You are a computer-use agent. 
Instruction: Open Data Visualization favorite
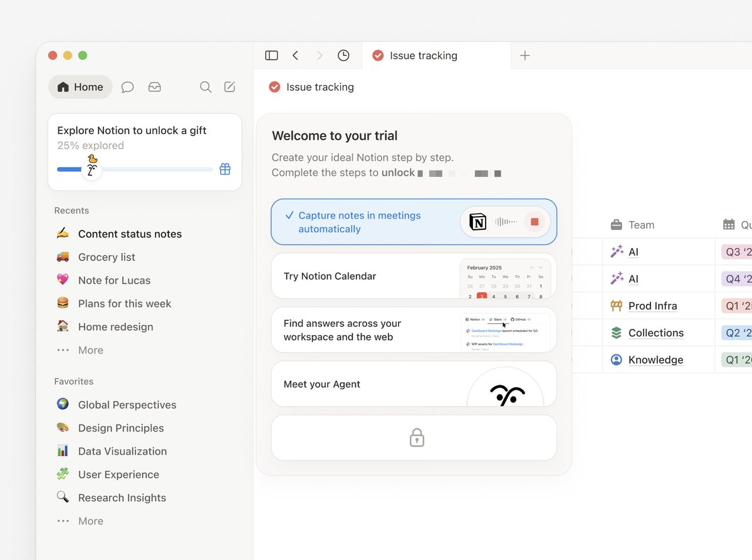click(122, 451)
